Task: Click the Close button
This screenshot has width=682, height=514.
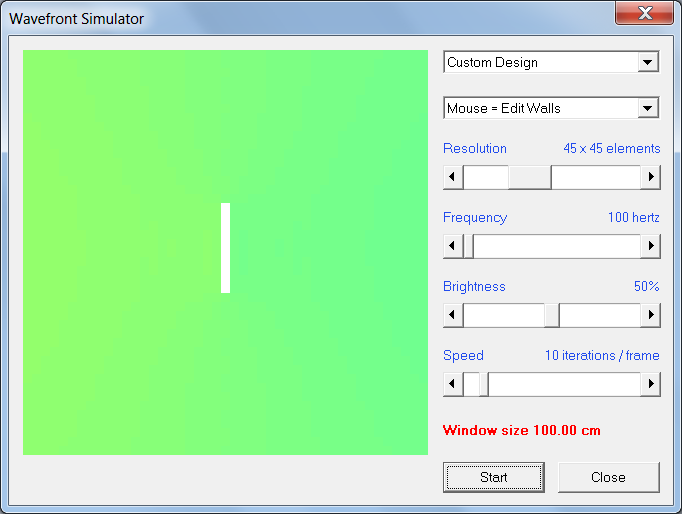Action: click(x=608, y=477)
